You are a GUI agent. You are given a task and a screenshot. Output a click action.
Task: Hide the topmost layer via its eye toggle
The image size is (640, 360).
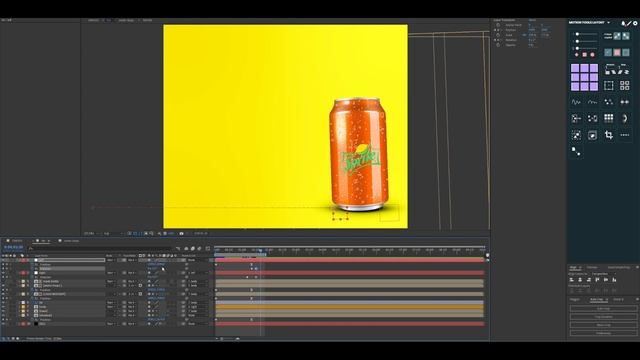tap(3, 260)
